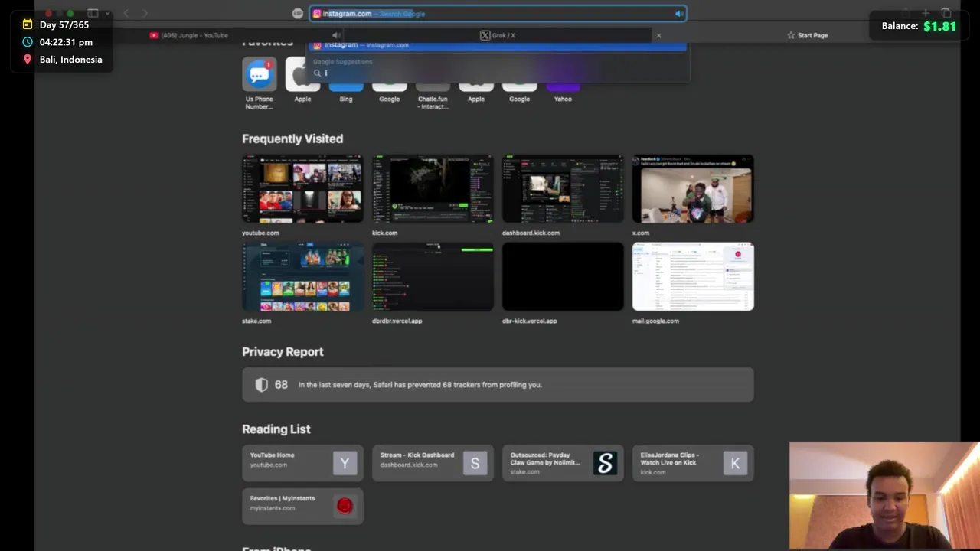Go back with the back arrow
980x551 pixels.
click(126, 13)
